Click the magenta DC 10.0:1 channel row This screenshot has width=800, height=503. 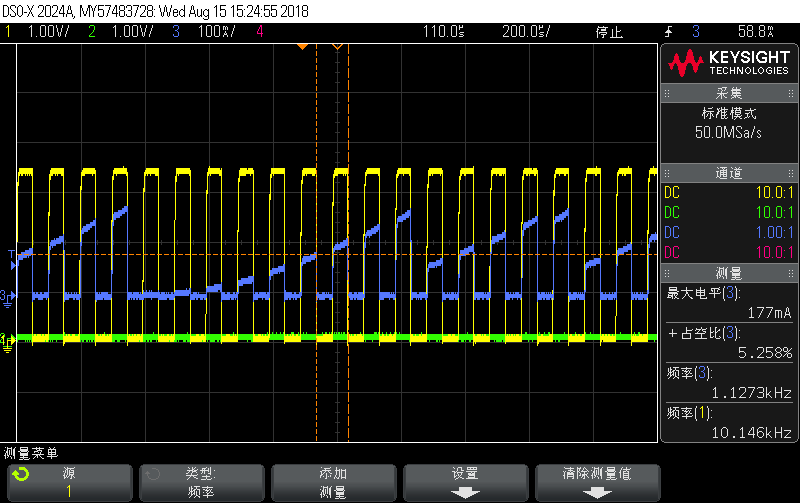(729, 253)
